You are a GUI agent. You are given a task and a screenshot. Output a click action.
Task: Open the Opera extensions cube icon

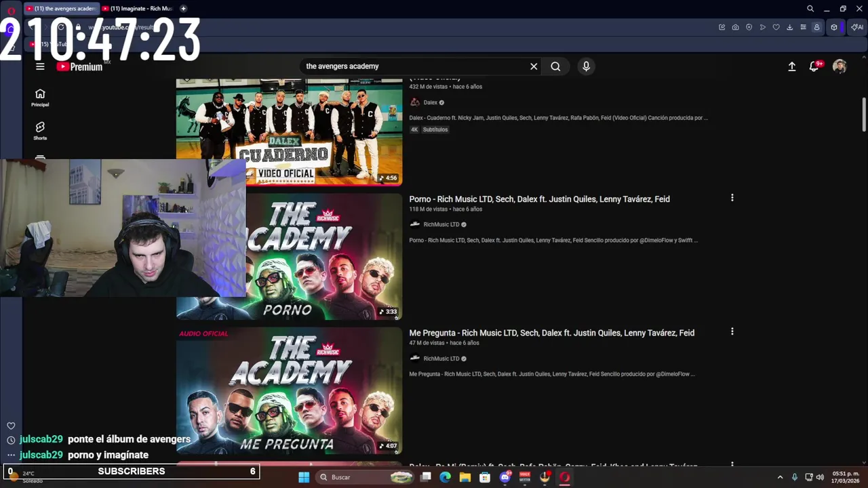[834, 27]
